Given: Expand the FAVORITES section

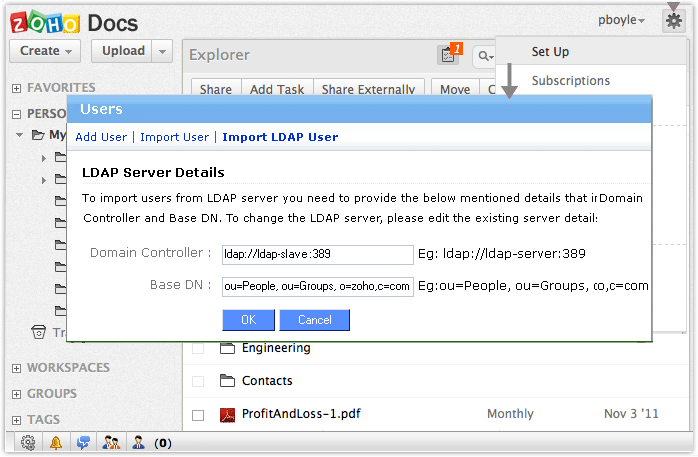Looking at the screenshot, I should pos(16,88).
